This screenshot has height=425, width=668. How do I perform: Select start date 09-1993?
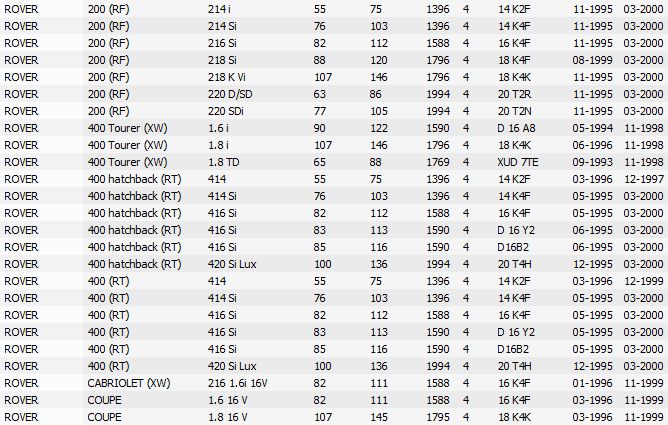point(592,162)
